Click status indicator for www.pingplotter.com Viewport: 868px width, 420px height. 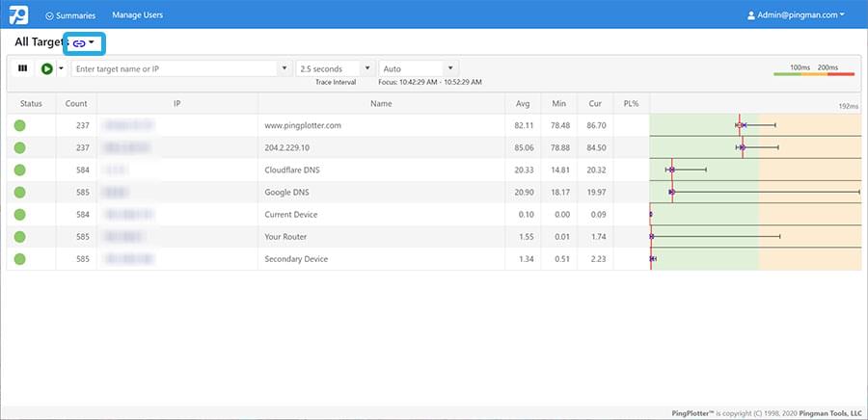pyautogui.click(x=20, y=125)
